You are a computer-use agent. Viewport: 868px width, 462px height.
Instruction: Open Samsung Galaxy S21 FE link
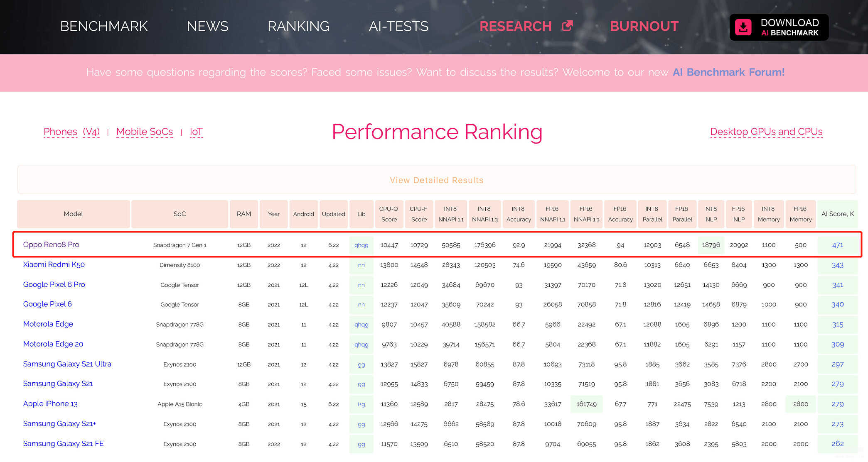click(x=64, y=443)
